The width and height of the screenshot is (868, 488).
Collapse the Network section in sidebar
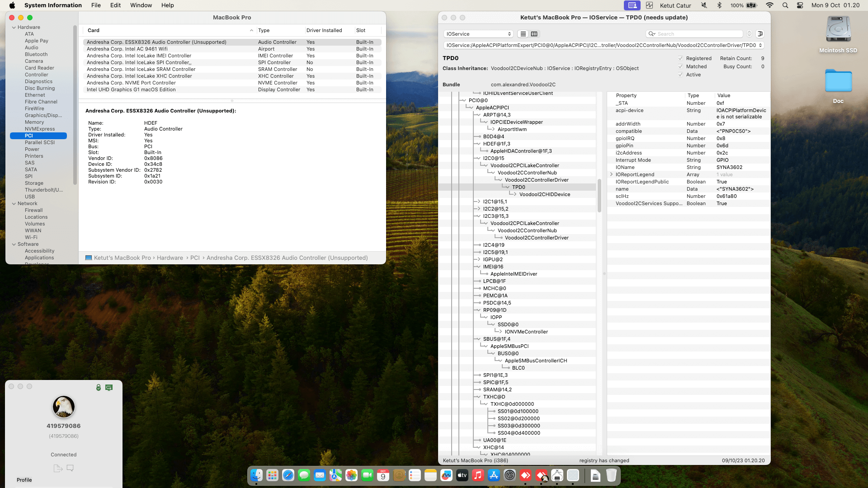point(14,204)
